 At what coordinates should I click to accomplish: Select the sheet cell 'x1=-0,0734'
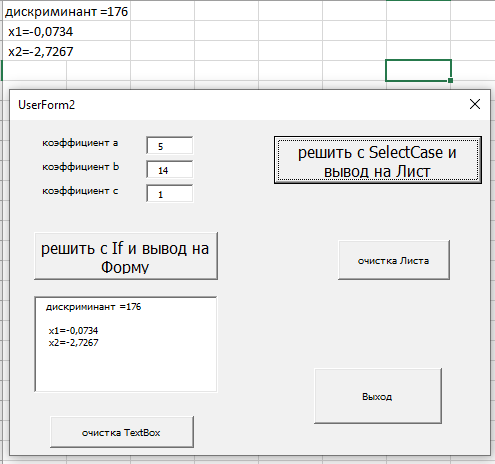coord(66,31)
